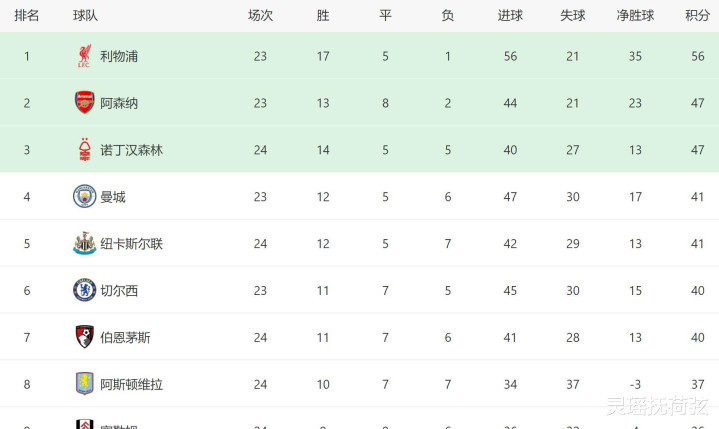This screenshot has width=719, height=429.
Task: Click the 阿斯顿维拉 team name
Action: 132,384
